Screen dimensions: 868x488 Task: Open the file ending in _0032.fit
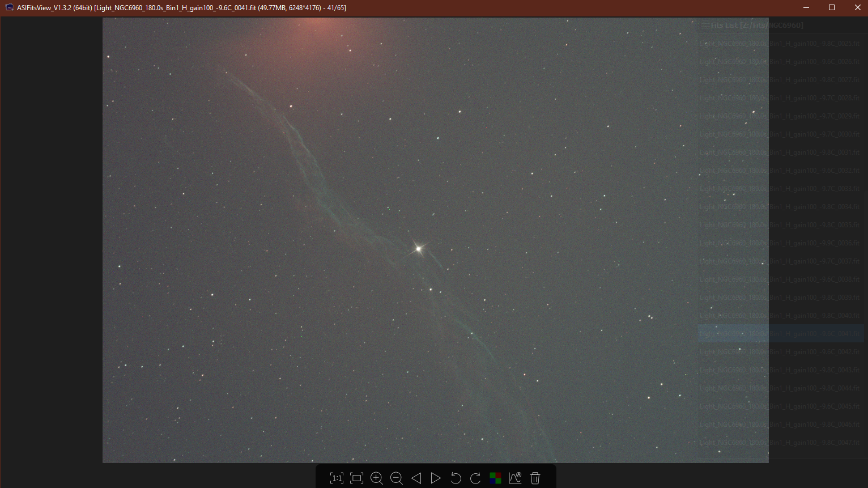781,171
